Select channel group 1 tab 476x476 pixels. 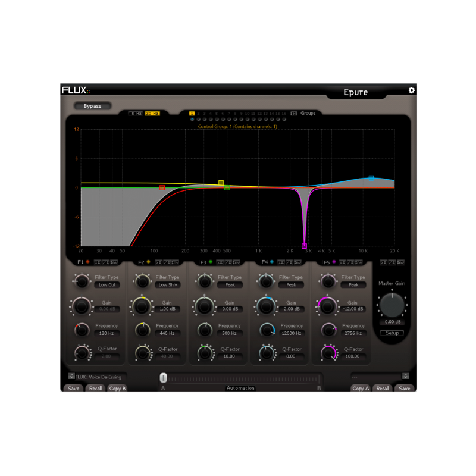point(192,114)
